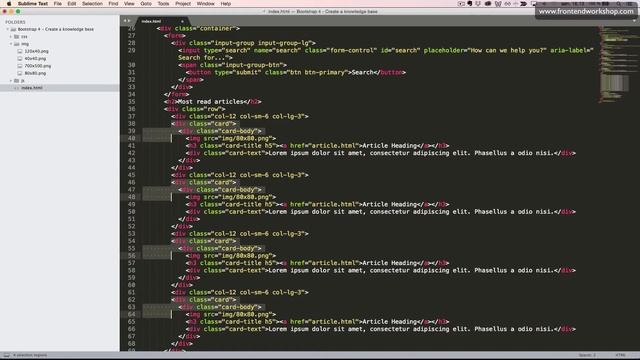Open the View menu
Image resolution: width=640 pixels, height=360 pixels.
[129, 4]
